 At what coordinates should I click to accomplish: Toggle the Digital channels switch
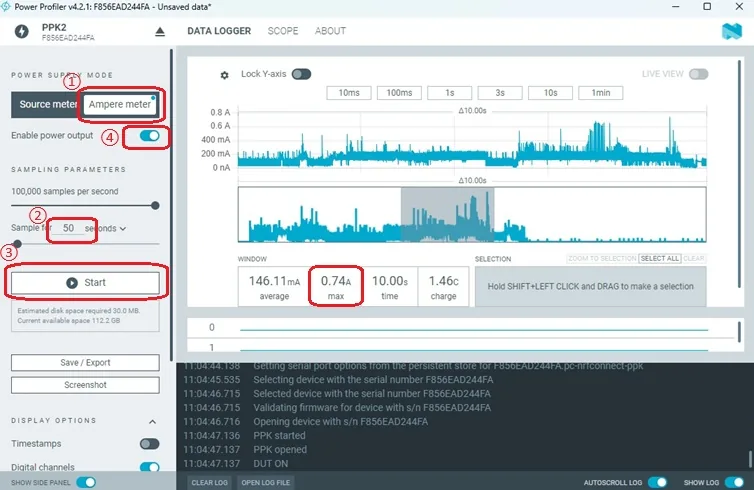150,467
